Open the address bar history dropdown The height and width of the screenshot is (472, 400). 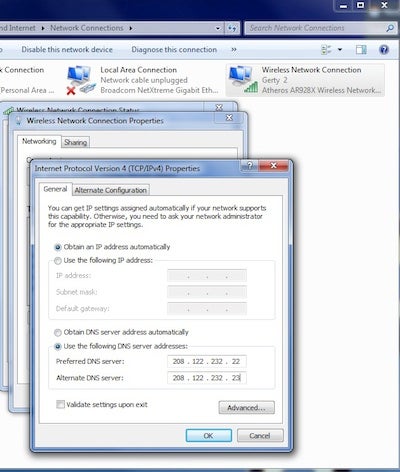pos(218,28)
